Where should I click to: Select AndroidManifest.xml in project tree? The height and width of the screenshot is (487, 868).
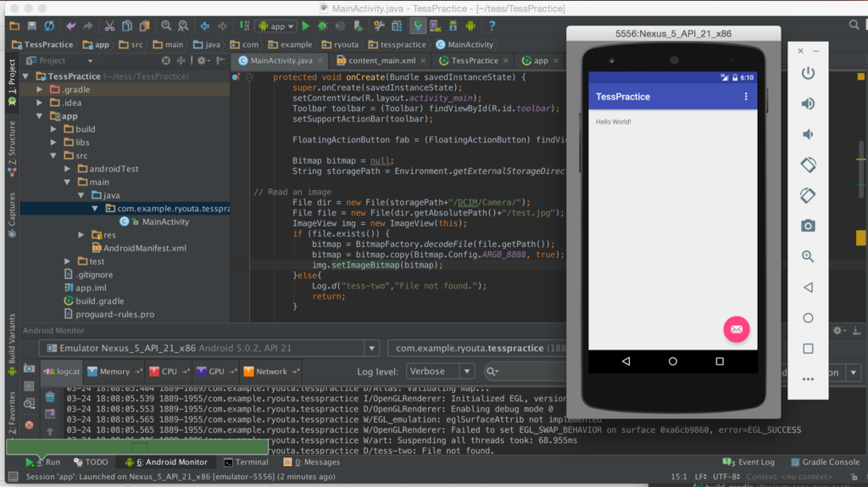point(144,249)
